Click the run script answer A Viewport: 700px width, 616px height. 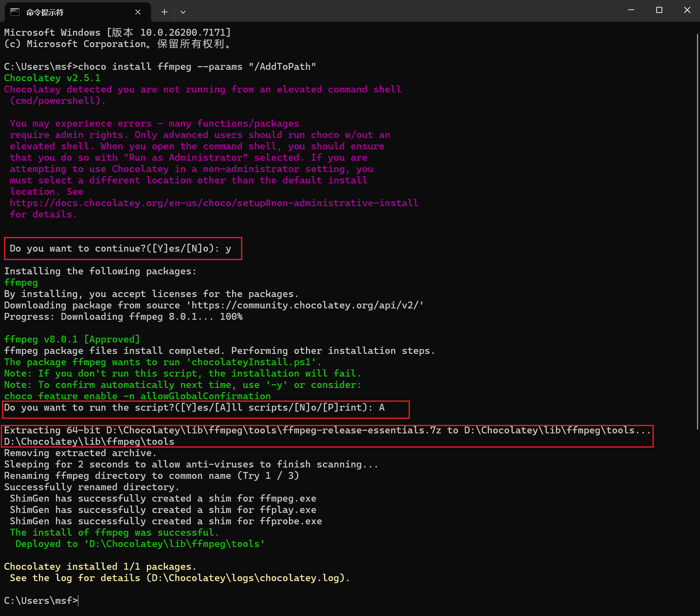(382, 407)
